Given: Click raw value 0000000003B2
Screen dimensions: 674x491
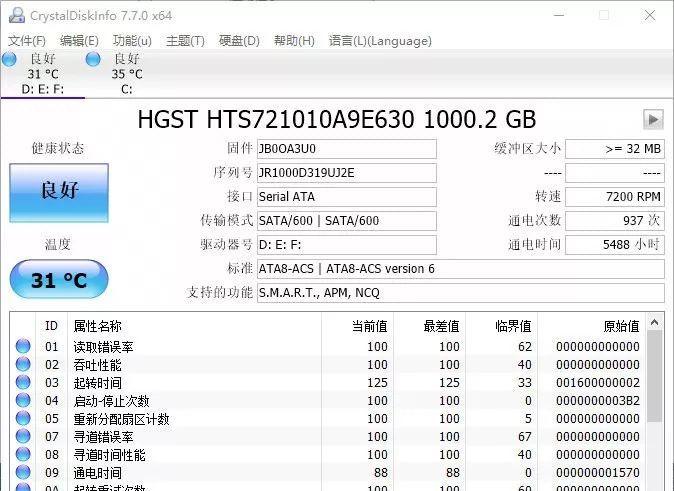Looking at the screenshot, I should point(597,401).
